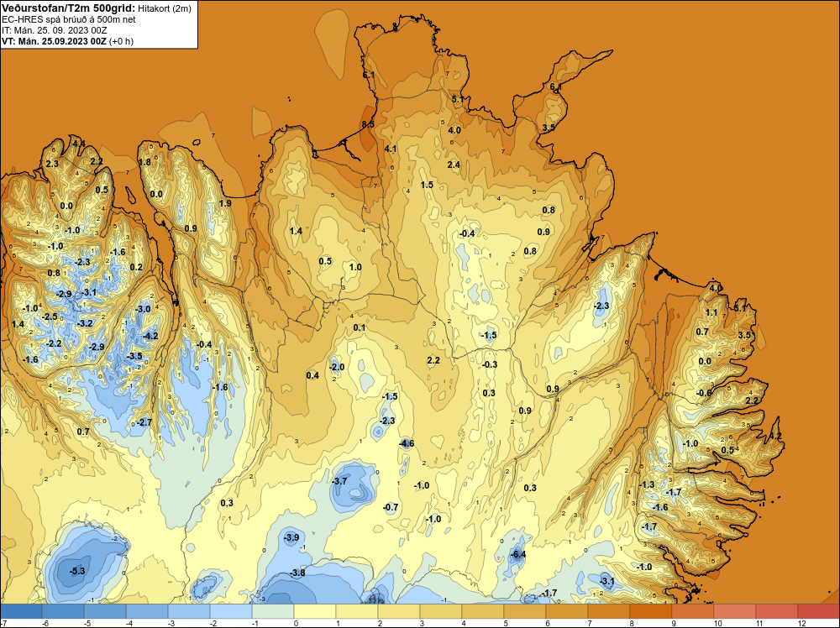Click the -0.7 temperature value on the map
The image size is (840, 628).
(x=390, y=507)
